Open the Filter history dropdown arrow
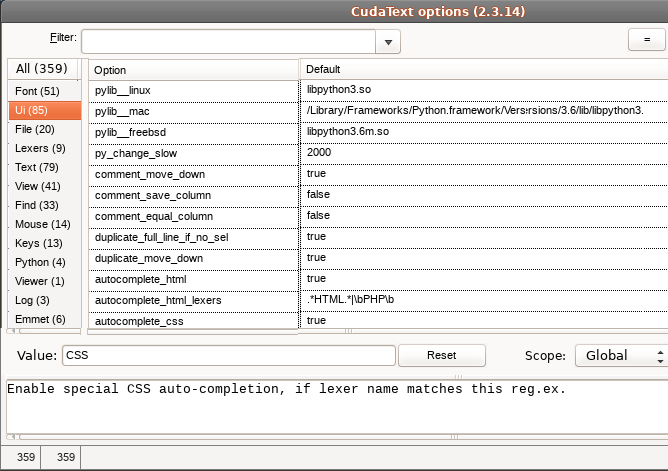The image size is (668, 471). [x=388, y=42]
